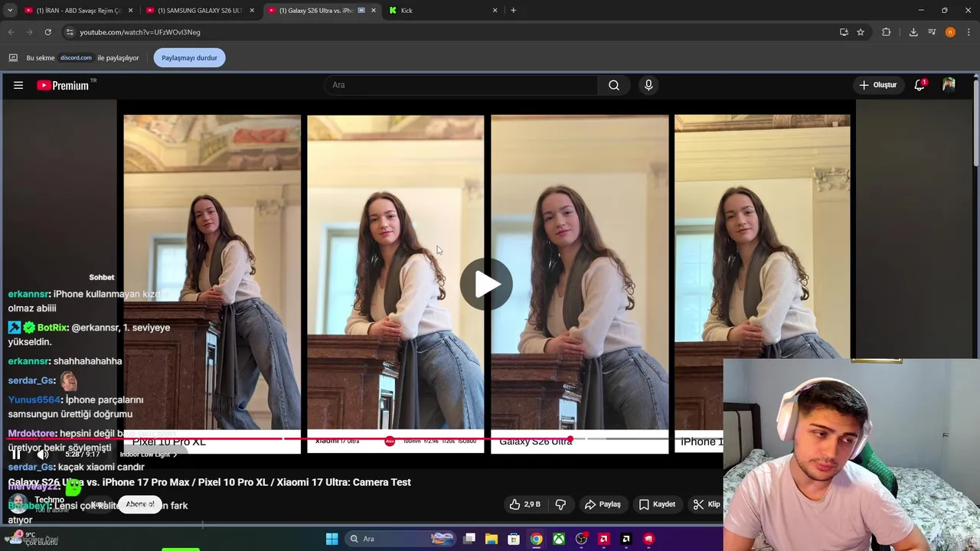Close the İRAN - ABD Savaşı tab
The height and width of the screenshot is (551, 980).
pyautogui.click(x=131, y=11)
